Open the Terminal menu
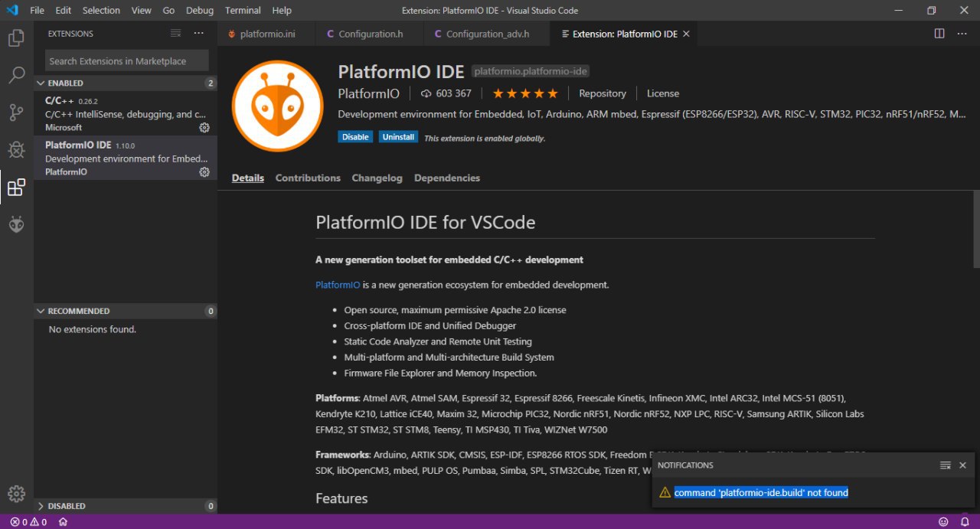This screenshot has height=529, width=980. pos(243,10)
